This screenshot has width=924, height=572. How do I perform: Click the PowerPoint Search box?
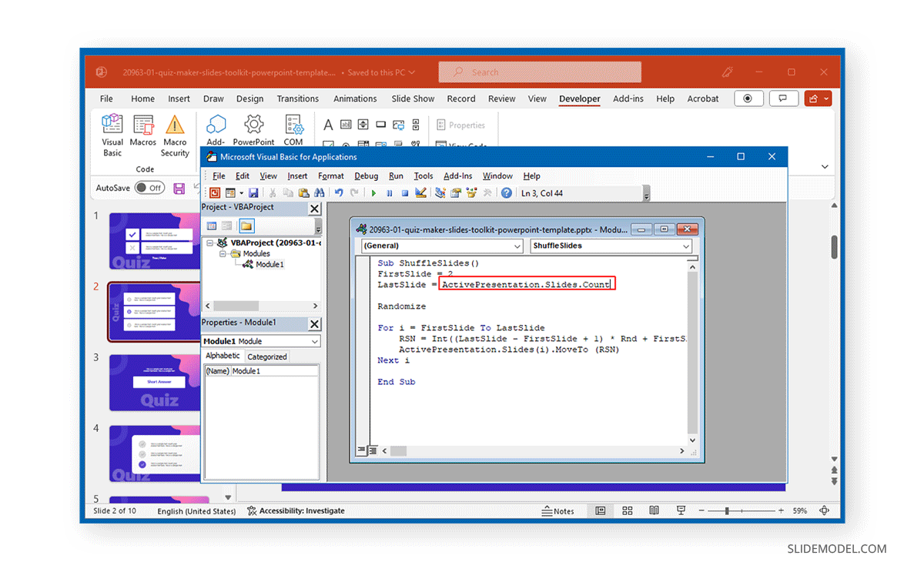(540, 72)
